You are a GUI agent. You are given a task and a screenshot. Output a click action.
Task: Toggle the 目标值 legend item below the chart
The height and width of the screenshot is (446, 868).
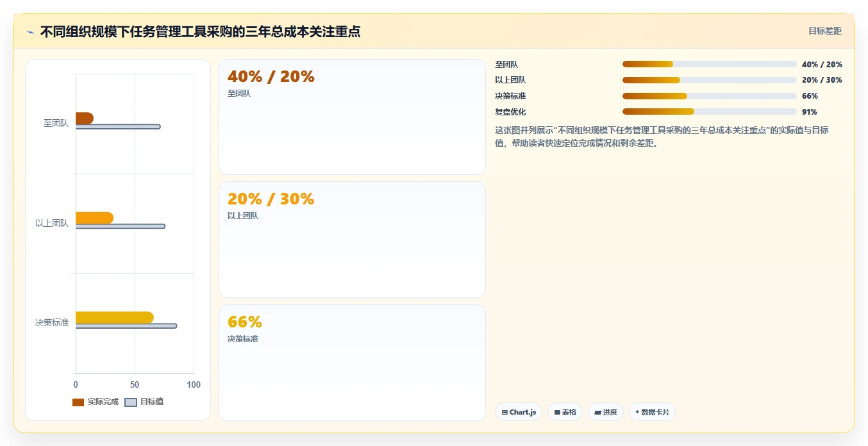tap(144, 402)
